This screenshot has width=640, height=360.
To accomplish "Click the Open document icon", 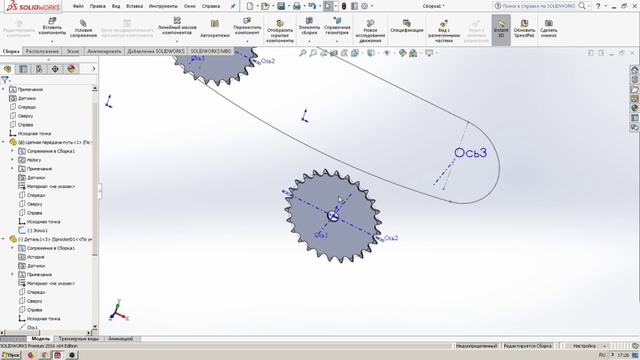I will click(x=265, y=6).
